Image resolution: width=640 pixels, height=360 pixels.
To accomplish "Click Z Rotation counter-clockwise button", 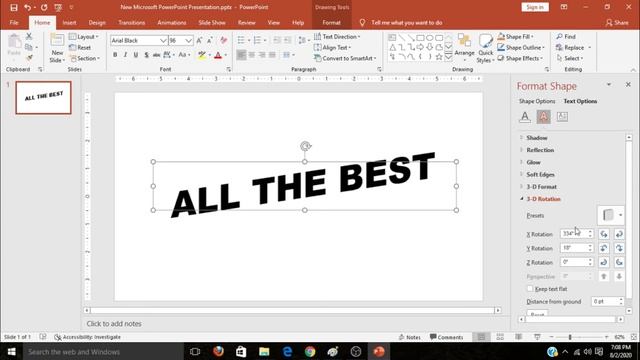I will [x=619, y=262].
